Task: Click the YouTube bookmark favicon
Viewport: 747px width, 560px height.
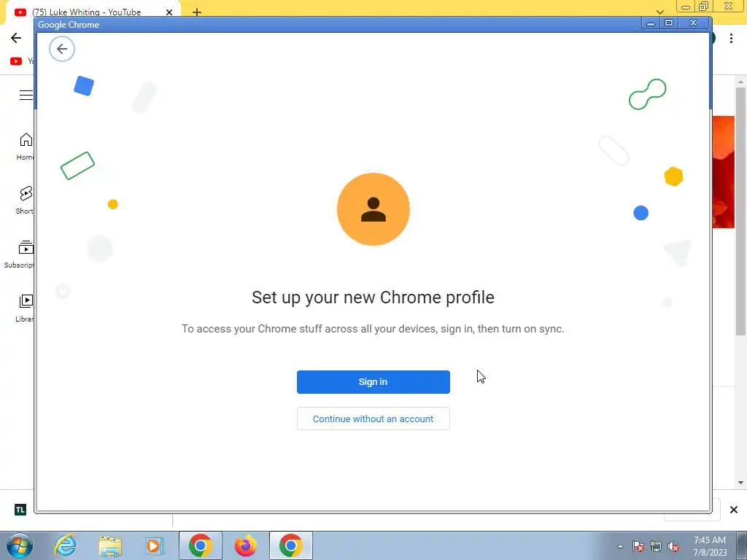Action: click(x=16, y=61)
